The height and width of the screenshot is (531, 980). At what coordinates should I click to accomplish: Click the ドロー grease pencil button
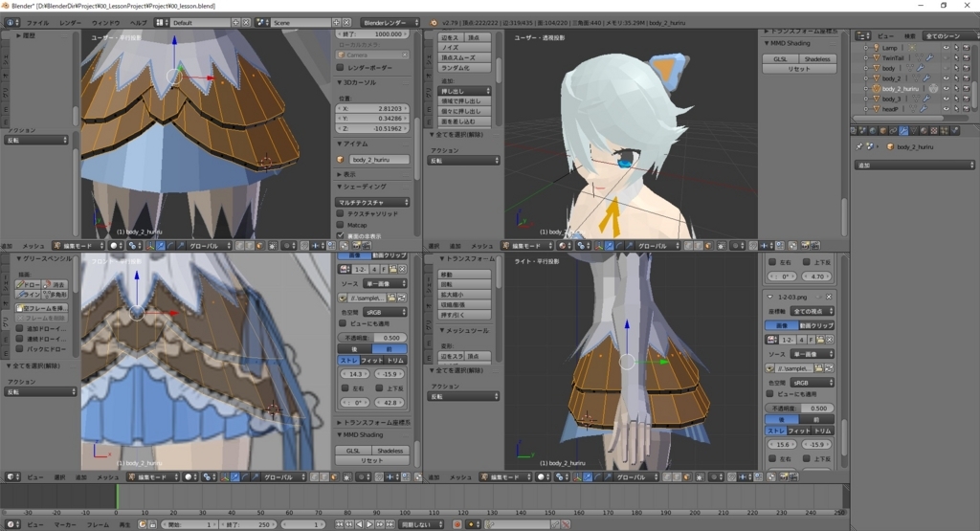click(29, 284)
